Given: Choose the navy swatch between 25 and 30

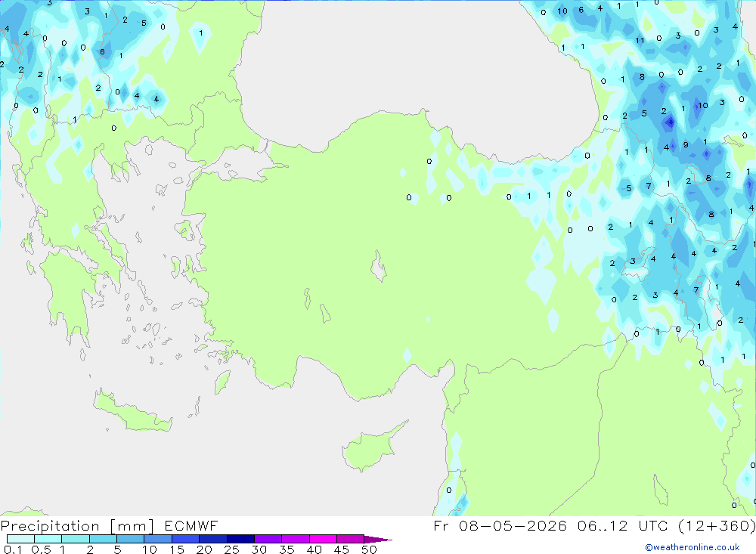Looking at the screenshot, I should [240, 539].
